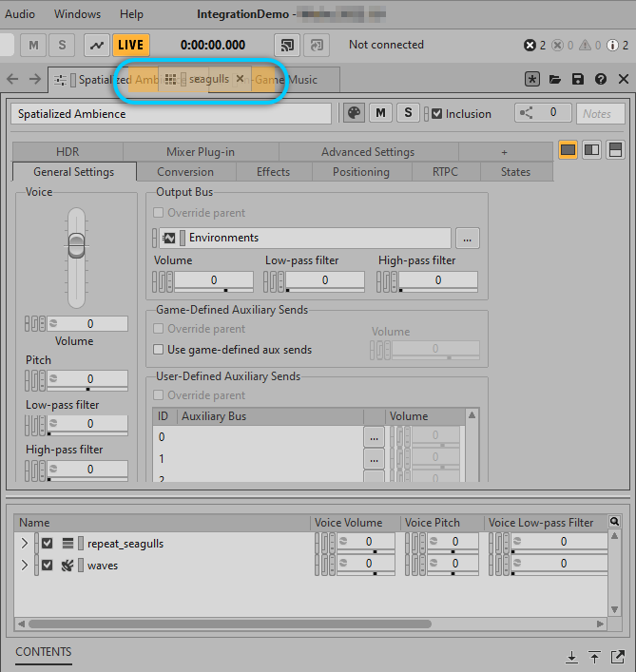Open the help question mark icon
Viewport: 636px width, 672px height.
pos(601,80)
